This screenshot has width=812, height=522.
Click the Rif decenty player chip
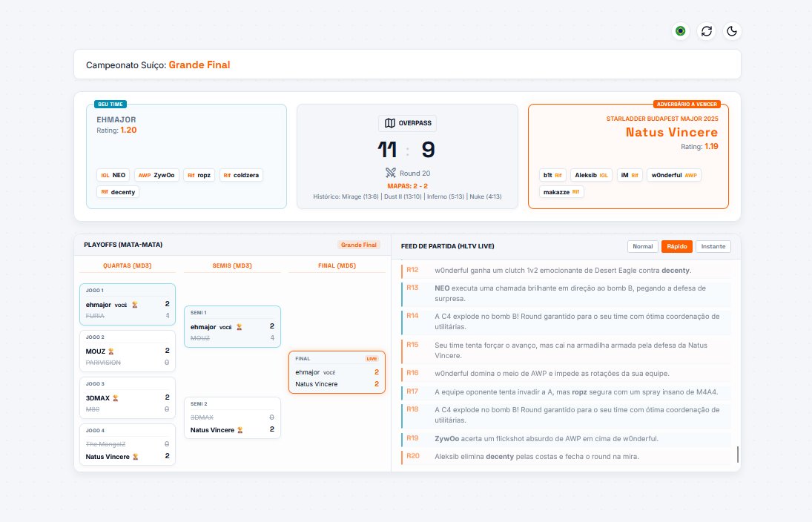tap(118, 192)
